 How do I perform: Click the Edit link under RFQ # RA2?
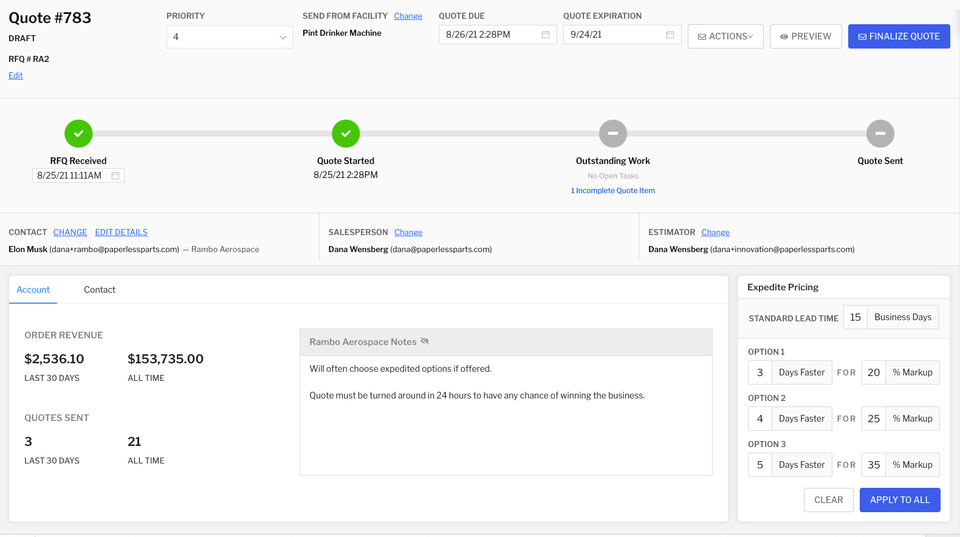(x=15, y=75)
